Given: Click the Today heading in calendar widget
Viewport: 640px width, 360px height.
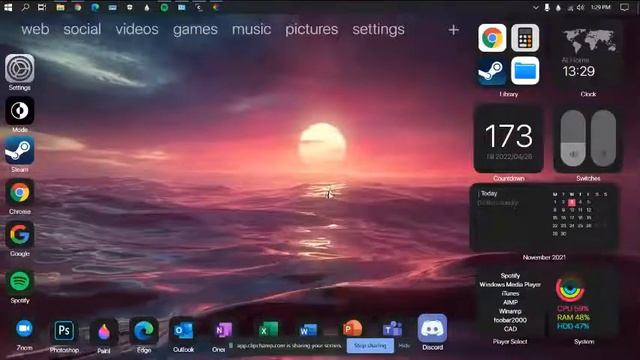Looking at the screenshot, I should [x=489, y=193].
